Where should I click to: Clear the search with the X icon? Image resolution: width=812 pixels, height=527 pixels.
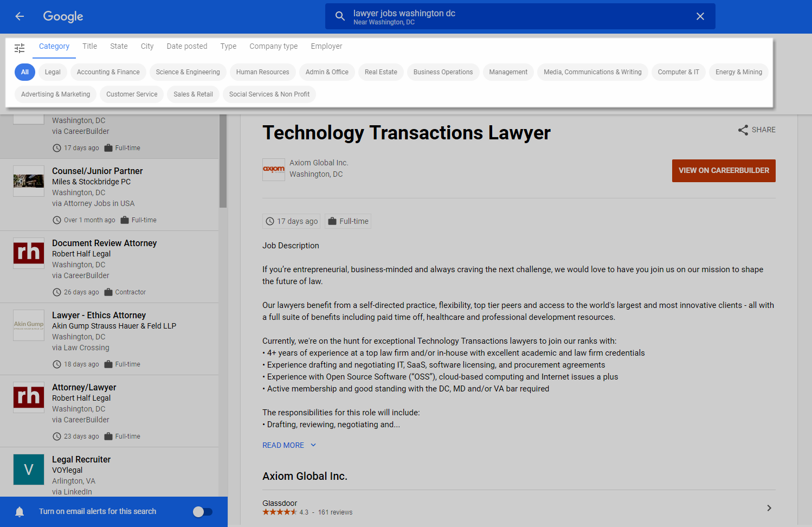[x=700, y=16]
